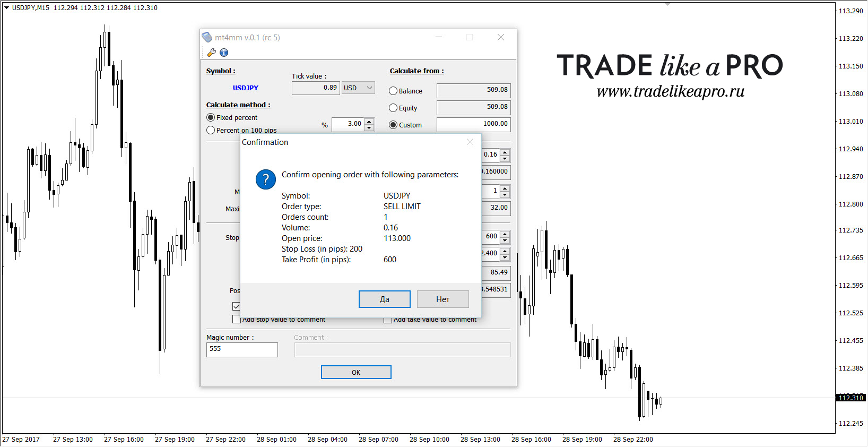868x447 pixels.
Task: Open the wrench settings icon
Action: pos(211,53)
